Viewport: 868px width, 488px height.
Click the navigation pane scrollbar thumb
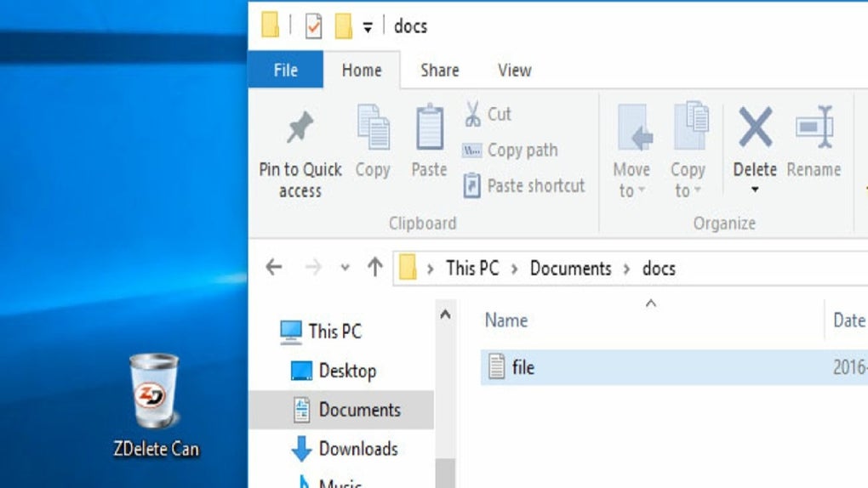445,473
